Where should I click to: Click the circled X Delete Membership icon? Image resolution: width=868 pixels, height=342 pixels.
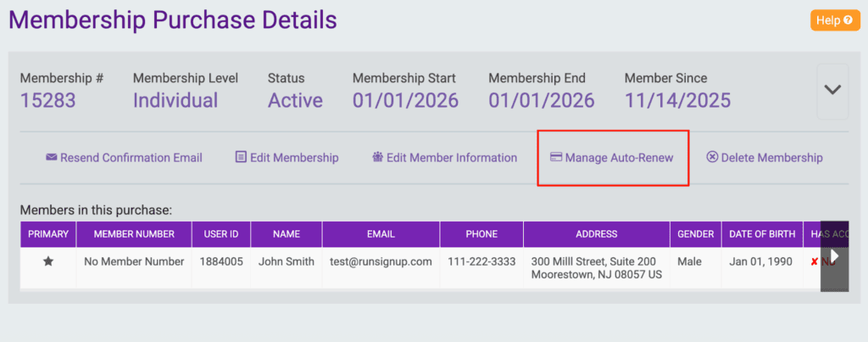click(x=712, y=158)
